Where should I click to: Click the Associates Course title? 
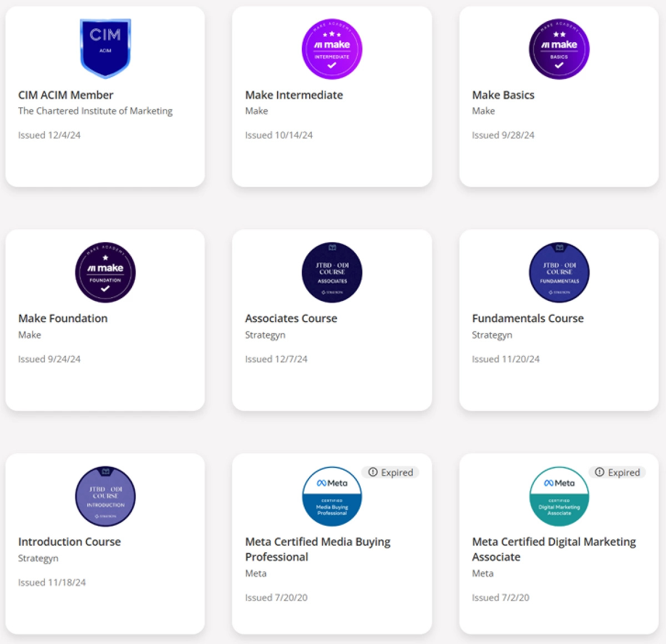291,318
